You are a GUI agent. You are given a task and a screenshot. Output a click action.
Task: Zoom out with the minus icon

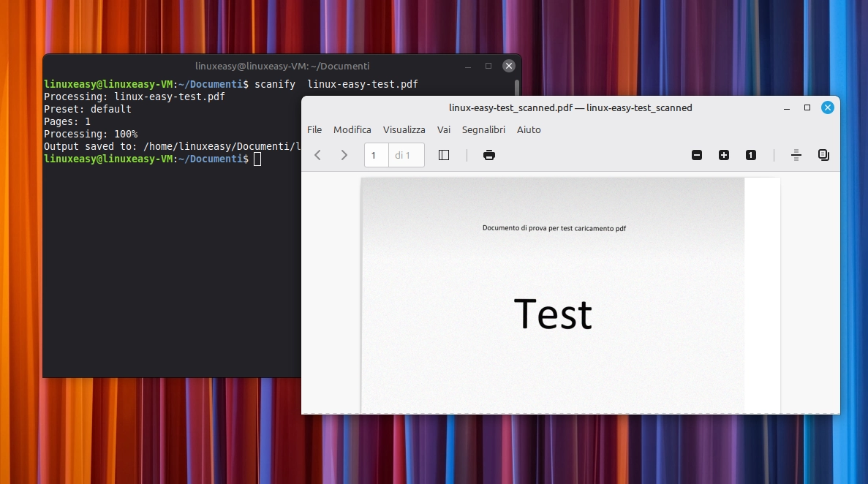tap(697, 155)
